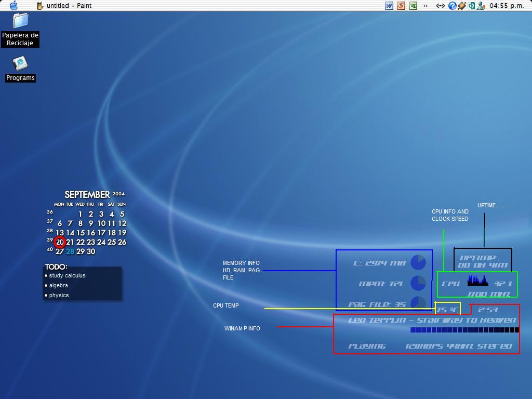Click the 1700 MHz clock speed readout
Viewport: 532px width, 399px height.
[x=489, y=294]
